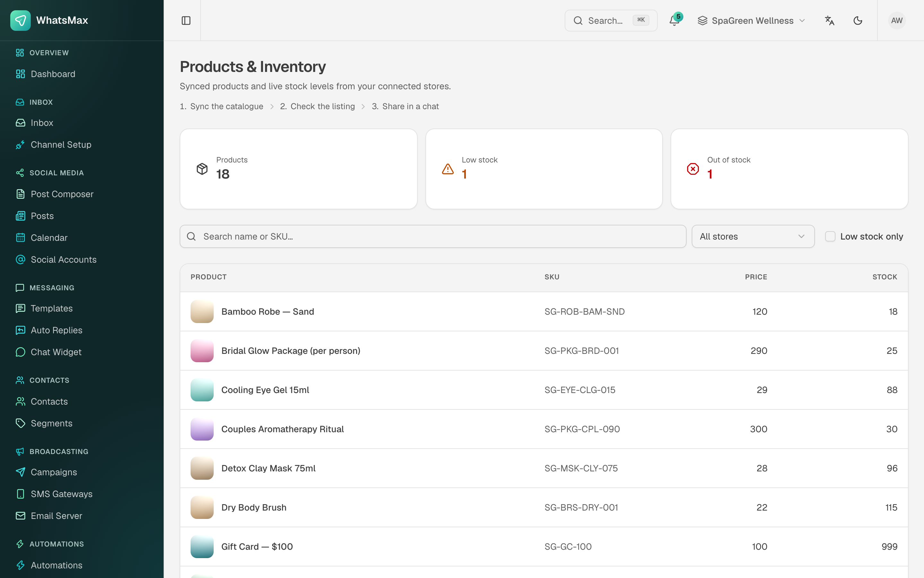
Task: Click the Chat Widget bubble icon
Action: click(21, 352)
